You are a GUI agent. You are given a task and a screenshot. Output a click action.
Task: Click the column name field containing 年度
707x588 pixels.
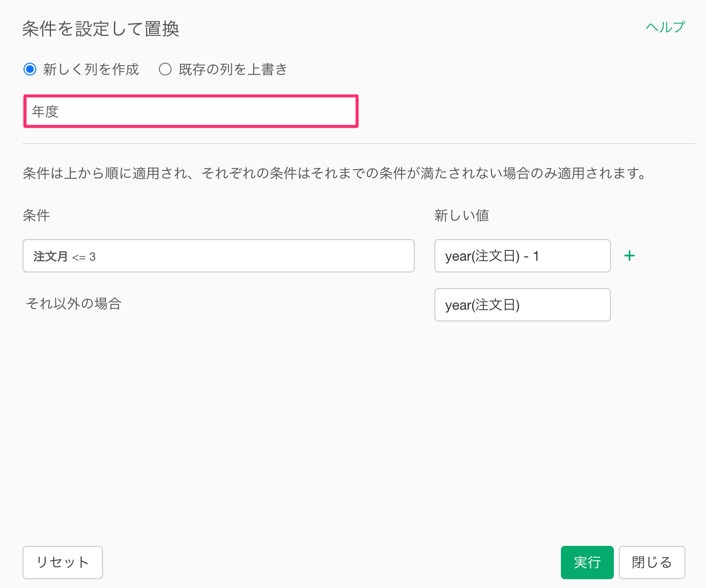pos(191,111)
